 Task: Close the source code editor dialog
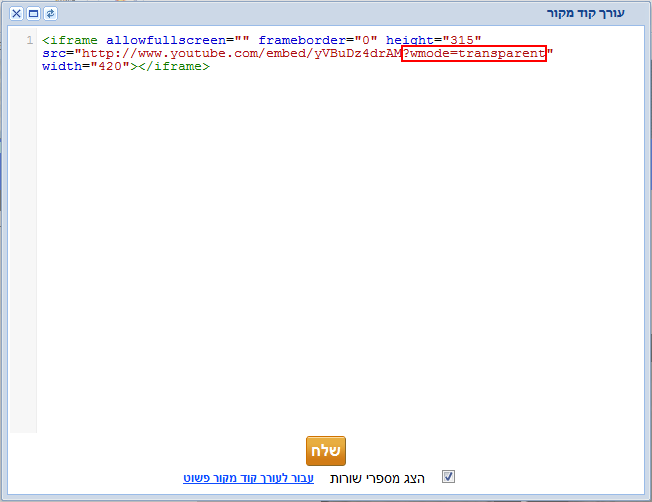pos(16,14)
